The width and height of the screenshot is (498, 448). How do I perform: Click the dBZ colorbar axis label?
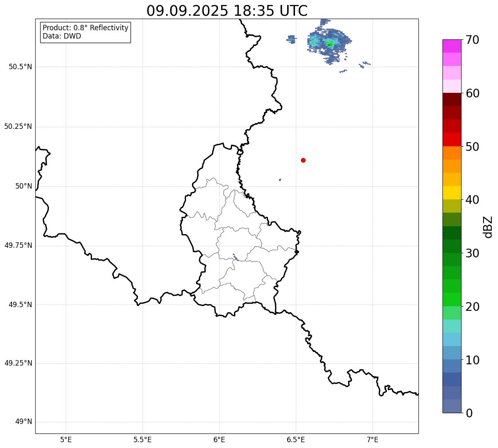coord(488,227)
